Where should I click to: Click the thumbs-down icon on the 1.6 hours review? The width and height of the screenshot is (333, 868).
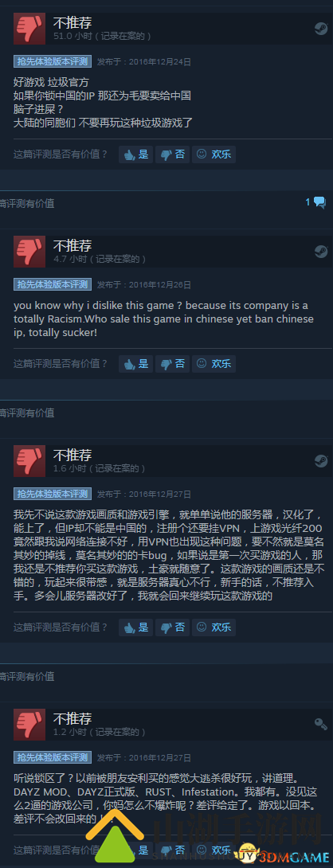tap(29, 460)
